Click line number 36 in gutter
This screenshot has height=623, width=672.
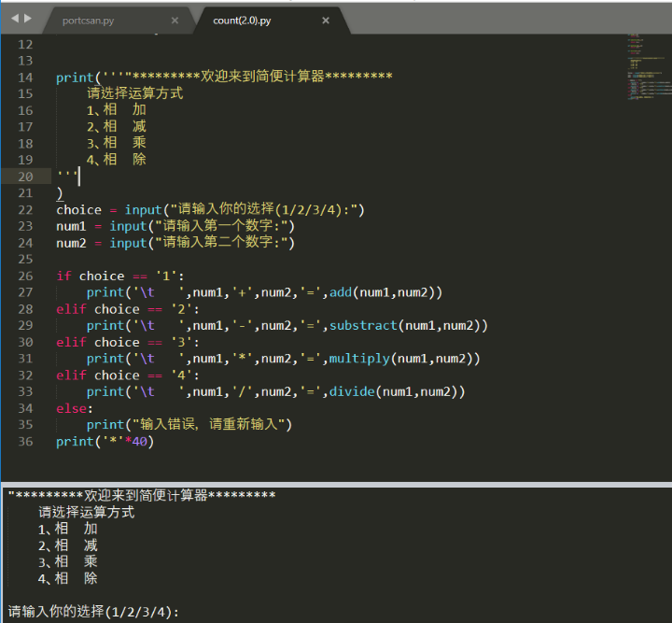pyautogui.click(x=25, y=442)
